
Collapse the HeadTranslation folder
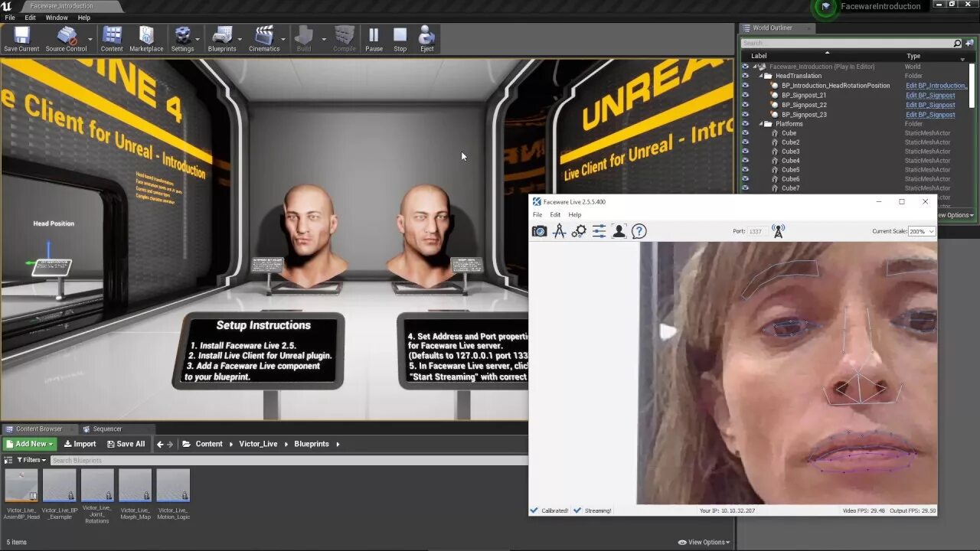point(761,76)
